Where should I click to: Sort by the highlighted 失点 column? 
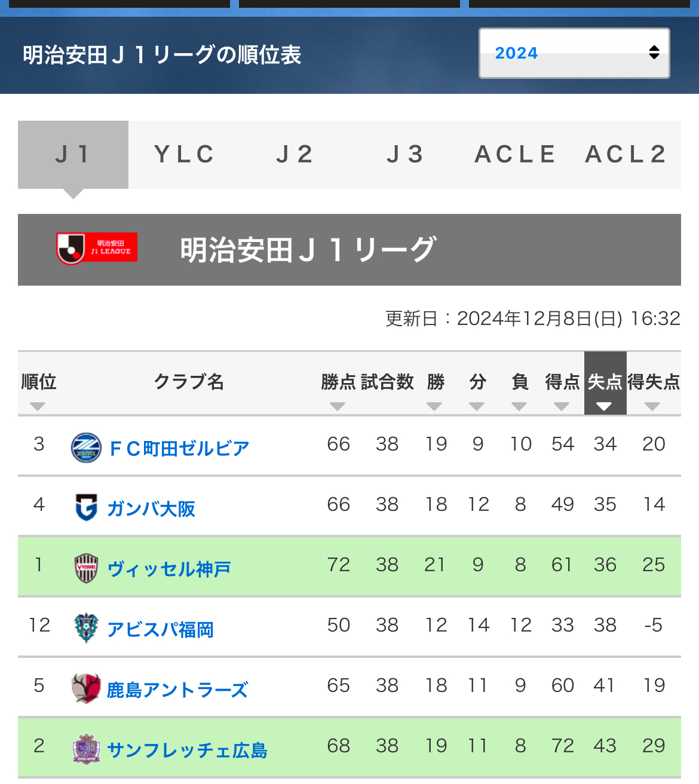pos(605,384)
